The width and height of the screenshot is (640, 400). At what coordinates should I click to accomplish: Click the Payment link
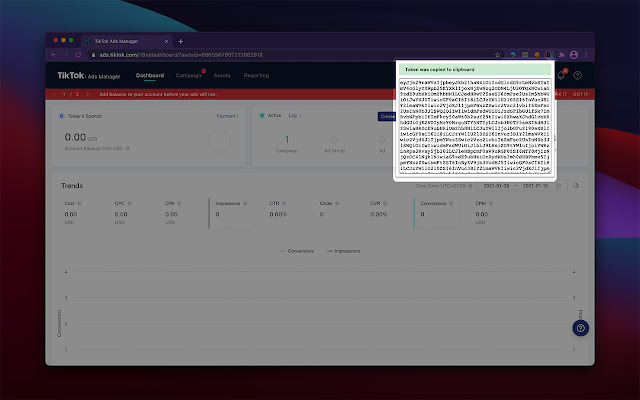pos(227,116)
